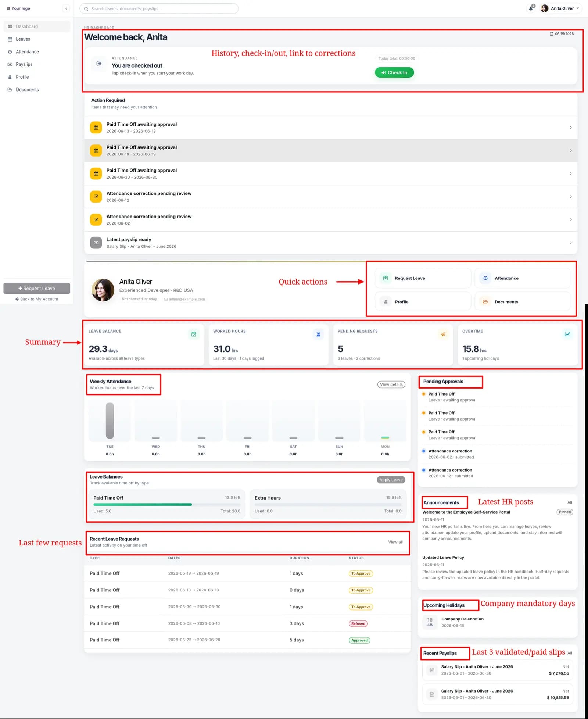
Task: Click document icon of $10,815.59 payslip
Action: click(x=432, y=694)
